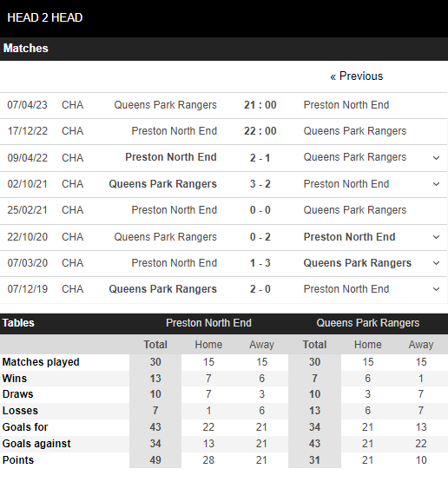This screenshot has width=448, height=482.
Task: Expand the 07/12/19 match details chevron
Action: 436,289
